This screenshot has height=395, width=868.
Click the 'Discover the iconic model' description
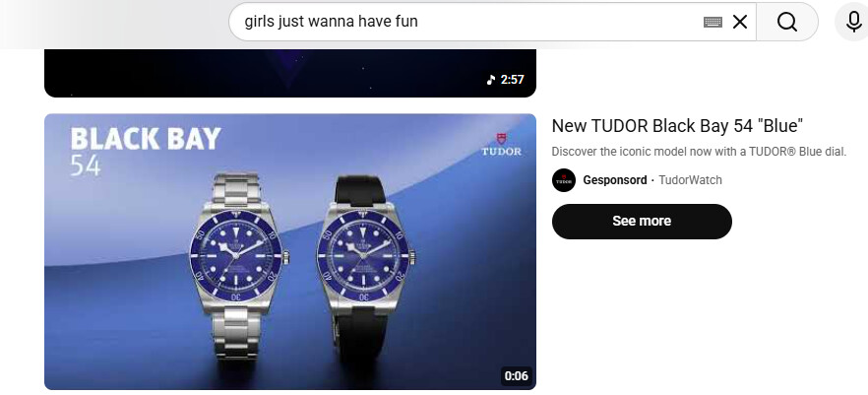pyautogui.click(x=699, y=152)
